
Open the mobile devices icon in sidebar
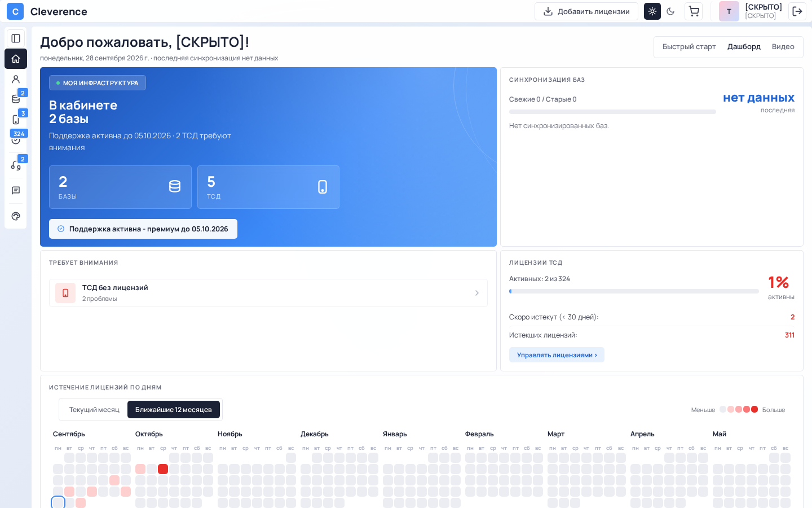pos(16,120)
